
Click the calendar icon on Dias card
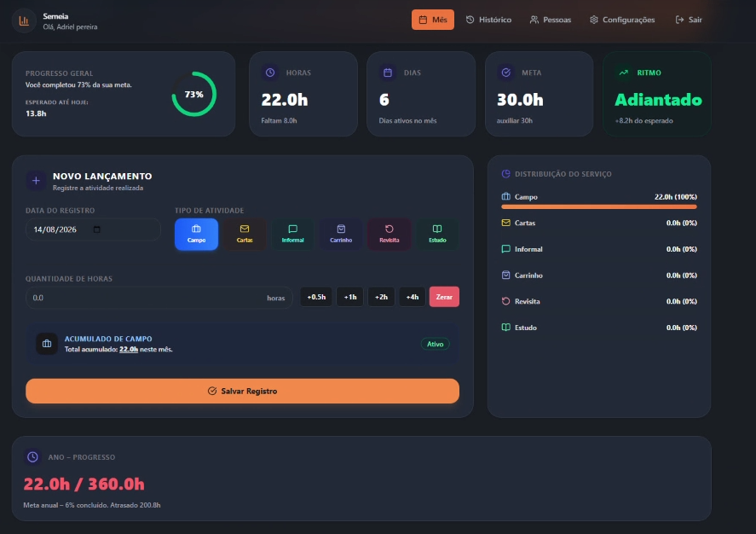(x=388, y=73)
